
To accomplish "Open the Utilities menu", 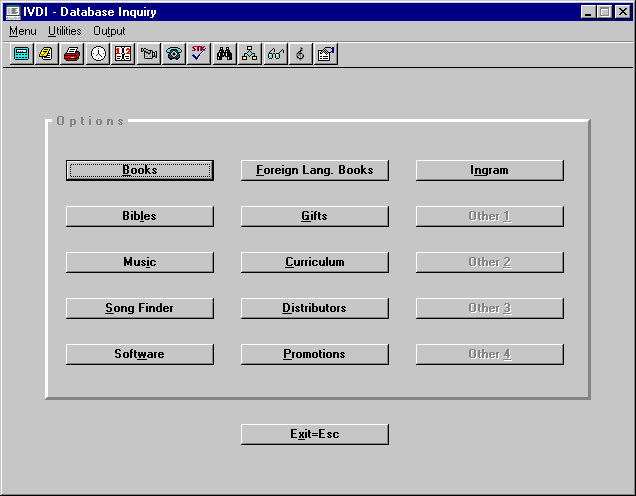I will (x=64, y=31).
